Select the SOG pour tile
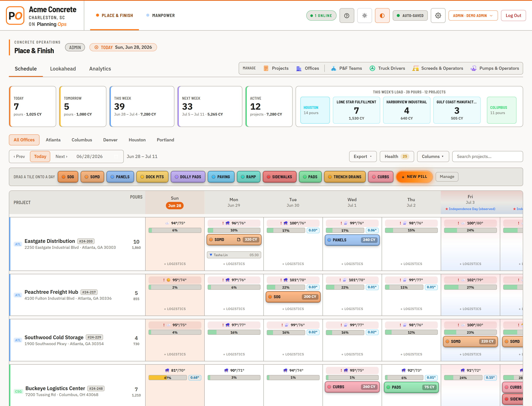This screenshot has width=532, height=406. point(68,177)
